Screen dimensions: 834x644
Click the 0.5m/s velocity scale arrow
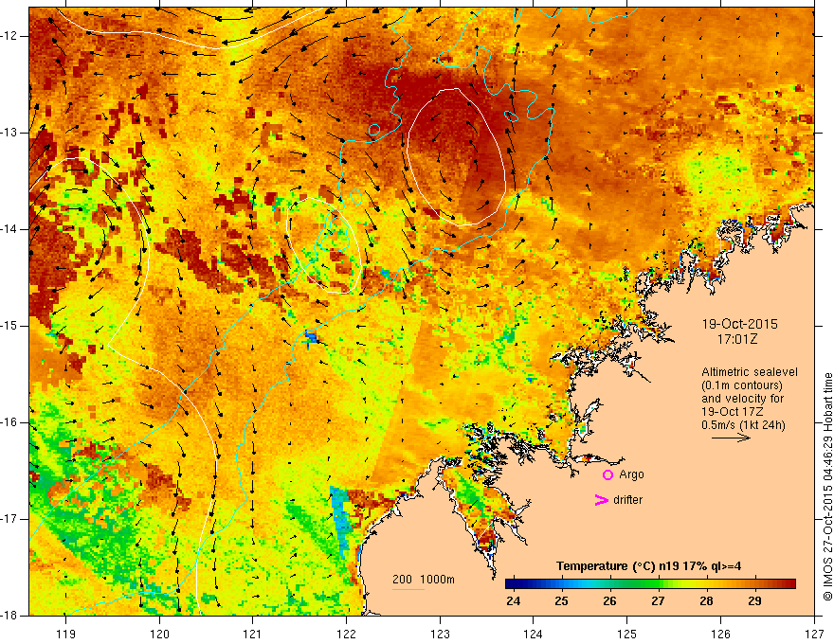(731, 438)
